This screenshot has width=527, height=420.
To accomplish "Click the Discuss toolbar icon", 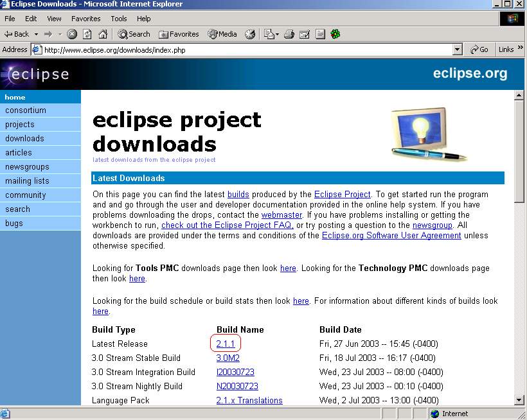I will [320, 34].
